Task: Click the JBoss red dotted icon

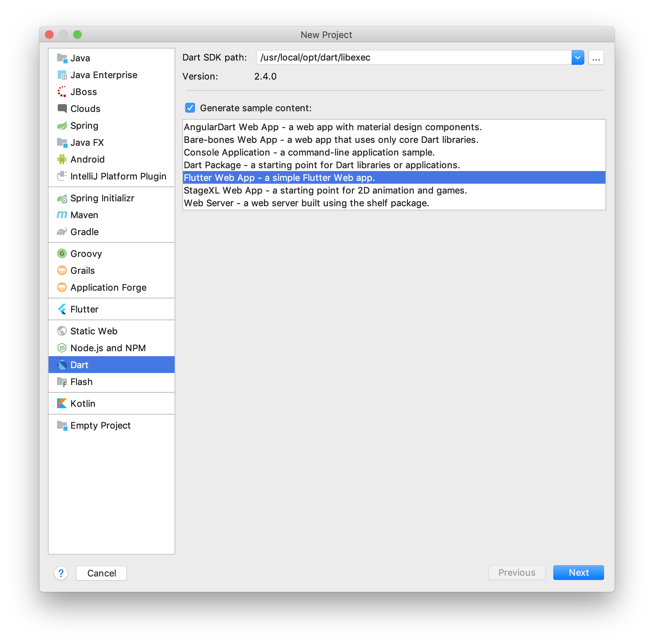Action: point(62,92)
